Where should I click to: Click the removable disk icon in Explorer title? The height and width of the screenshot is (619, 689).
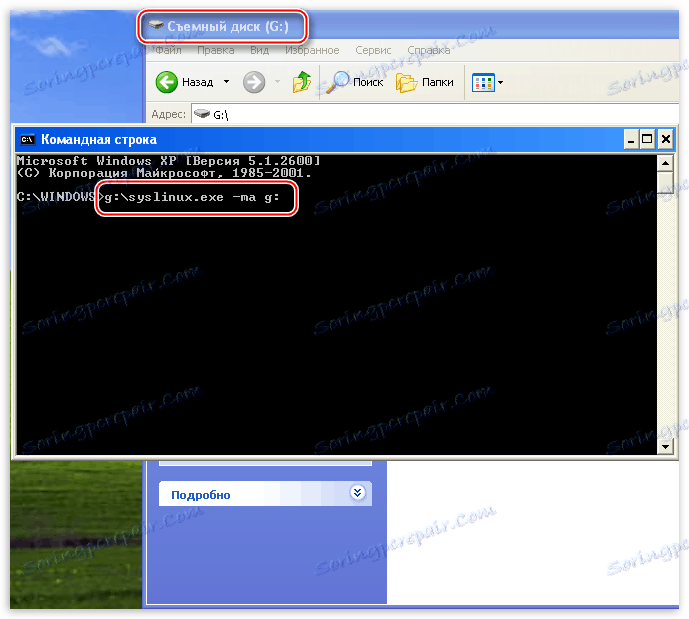[x=156, y=25]
